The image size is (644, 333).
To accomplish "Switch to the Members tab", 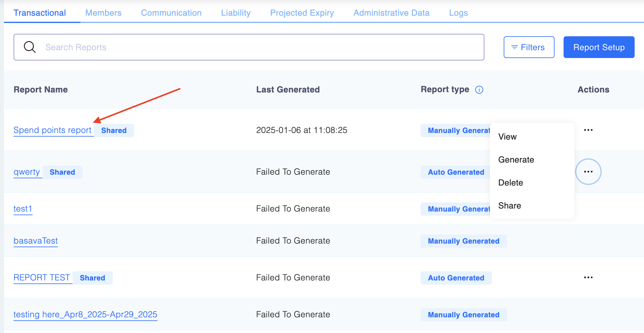I will (103, 13).
